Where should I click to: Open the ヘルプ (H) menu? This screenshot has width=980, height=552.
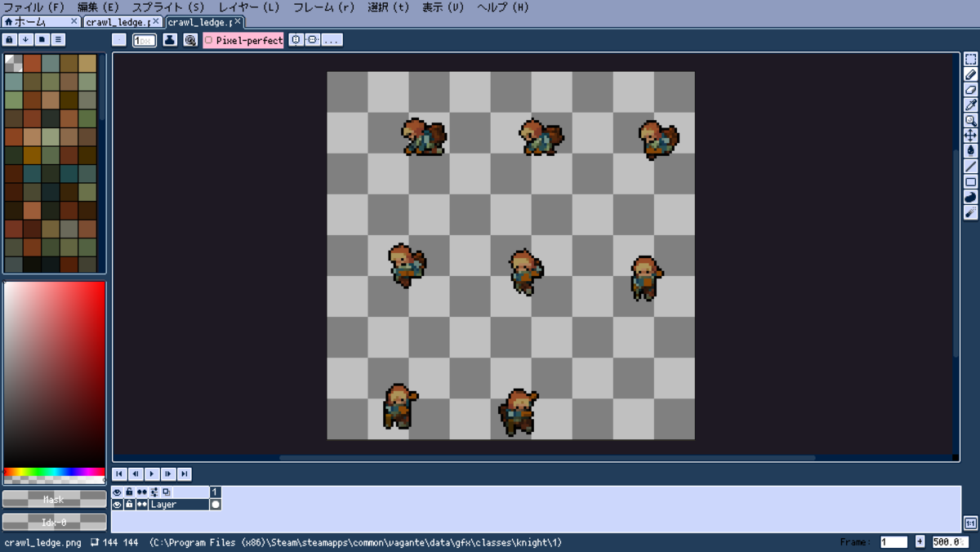point(502,7)
